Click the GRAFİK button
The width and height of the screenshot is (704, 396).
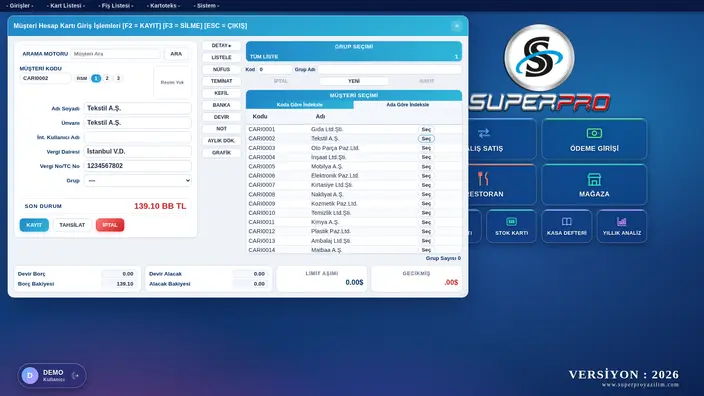(221, 153)
